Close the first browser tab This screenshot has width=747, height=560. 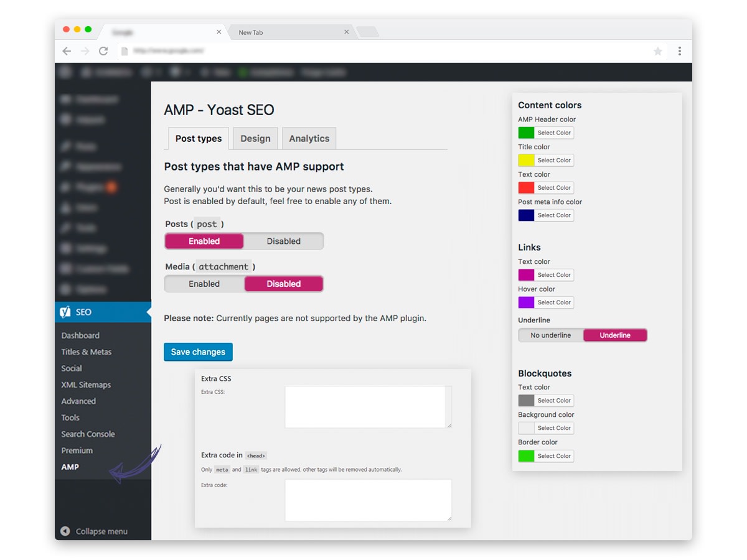pyautogui.click(x=218, y=32)
